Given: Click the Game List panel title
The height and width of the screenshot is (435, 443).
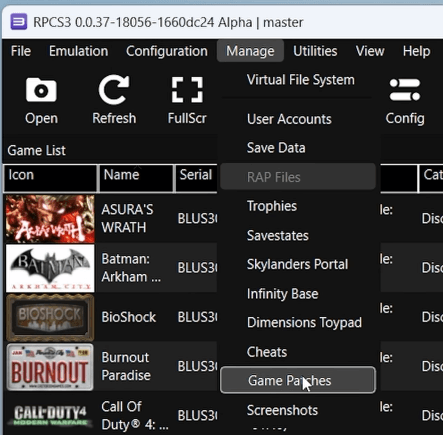Looking at the screenshot, I should tap(37, 150).
